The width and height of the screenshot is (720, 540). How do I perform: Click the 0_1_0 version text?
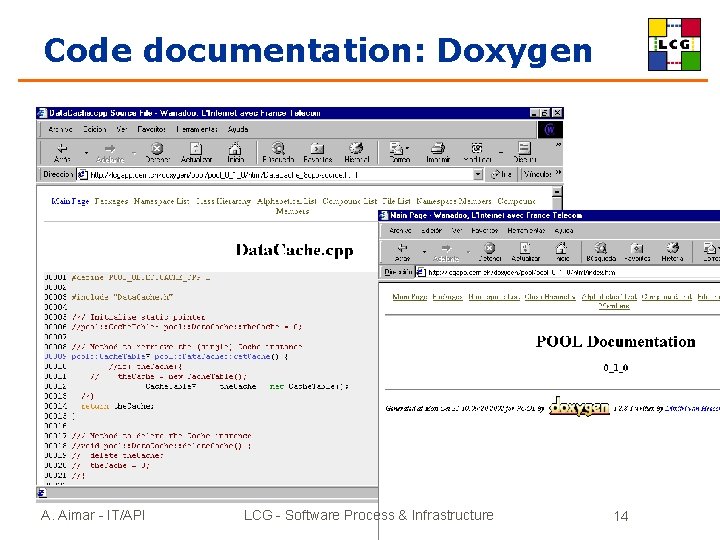pyautogui.click(x=616, y=367)
